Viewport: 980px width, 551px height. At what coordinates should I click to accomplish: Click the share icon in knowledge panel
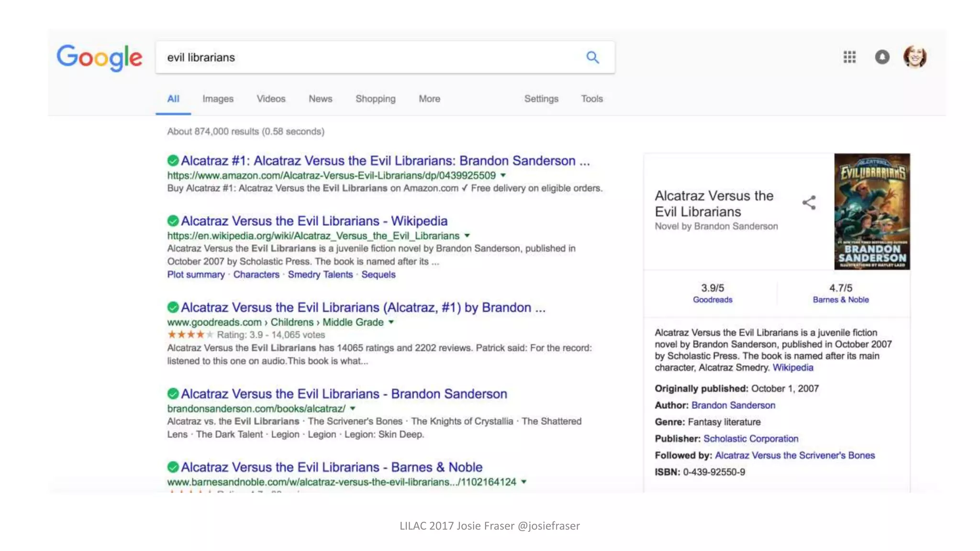point(809,203)
